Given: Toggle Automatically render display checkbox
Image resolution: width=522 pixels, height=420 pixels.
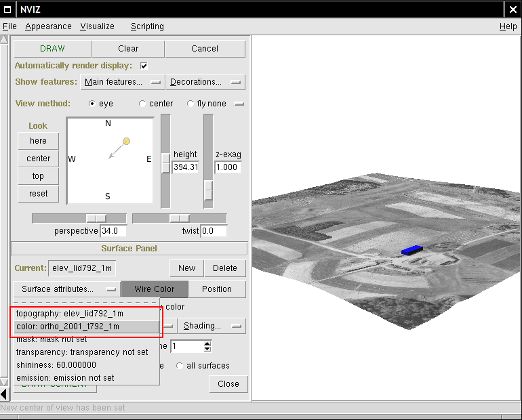Looking at the screenshot, I should [x=144, y=66].
